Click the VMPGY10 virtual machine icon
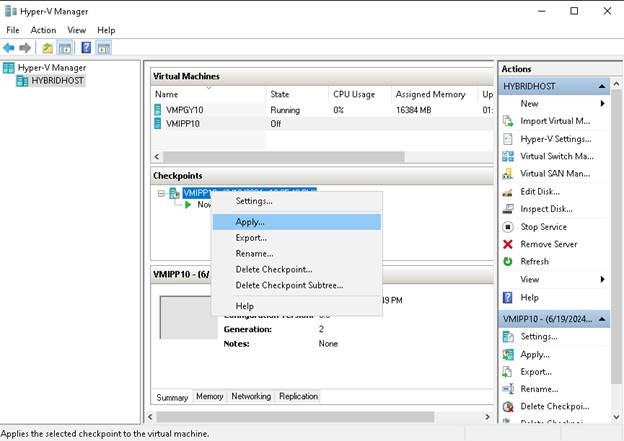This screenshot has height=441, width=624. tap(158, 109)
